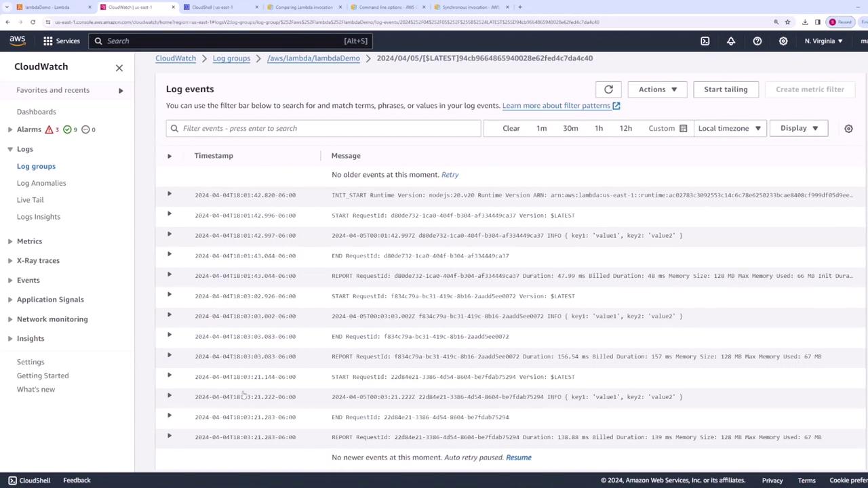Switch to the Command line options tab
Screen dimensions: 868x488
pos(387,7)
